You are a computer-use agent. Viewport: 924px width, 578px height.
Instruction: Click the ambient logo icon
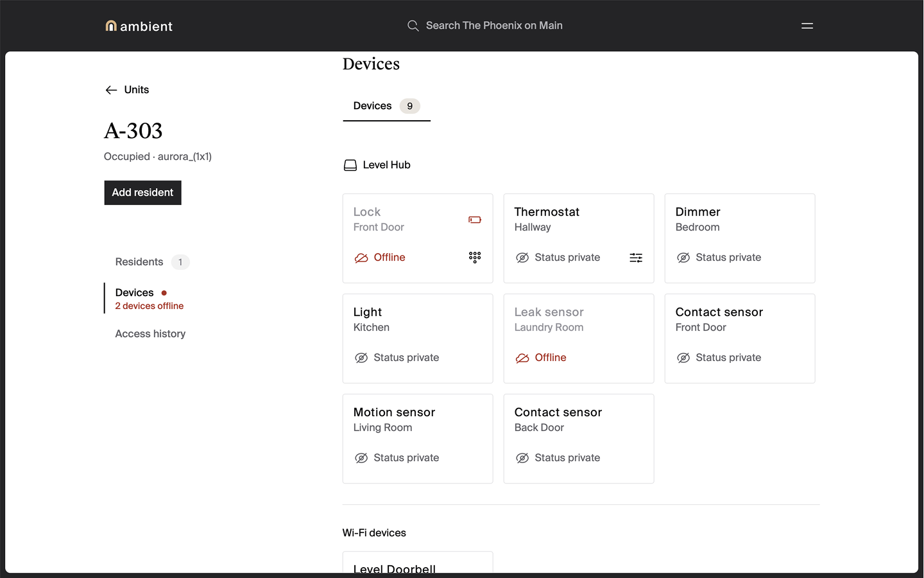[111, 26]
